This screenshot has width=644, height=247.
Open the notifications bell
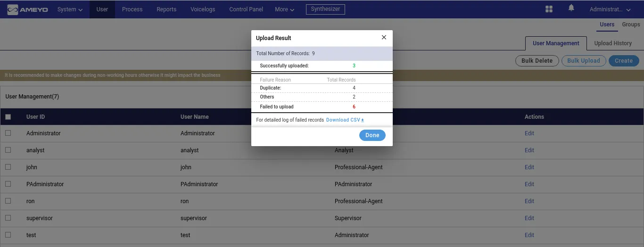571,8
